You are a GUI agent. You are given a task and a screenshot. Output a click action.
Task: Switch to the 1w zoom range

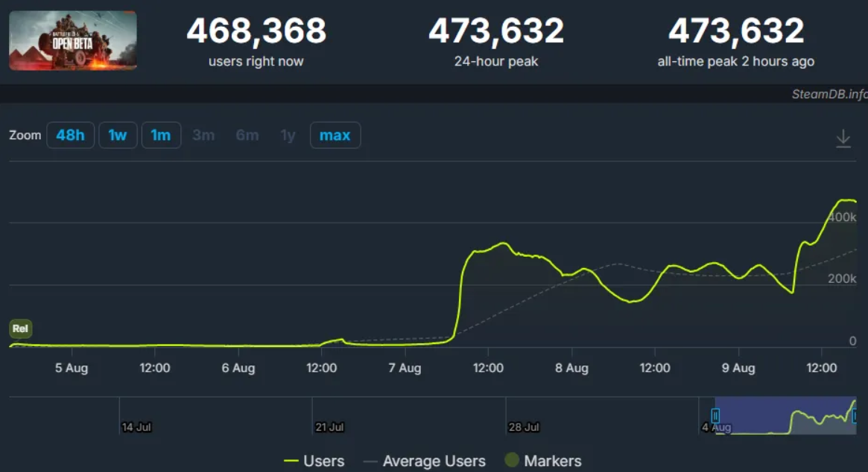(118, 135)
